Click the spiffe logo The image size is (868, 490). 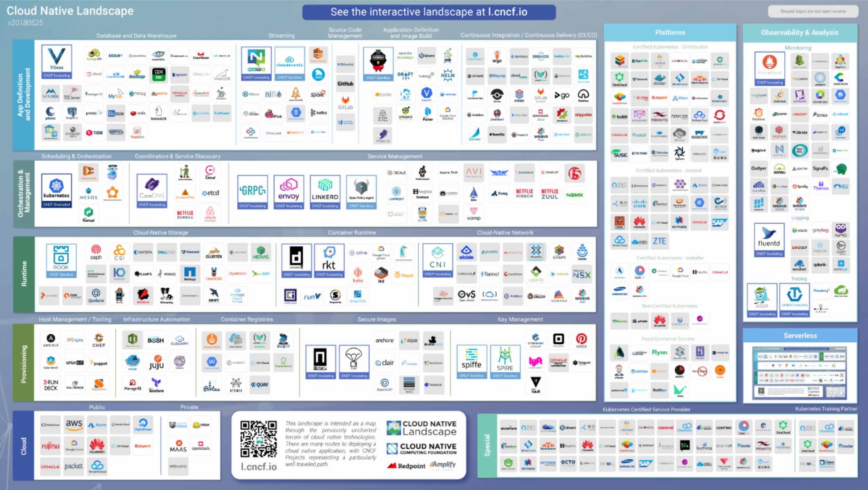tap(472, 362)
